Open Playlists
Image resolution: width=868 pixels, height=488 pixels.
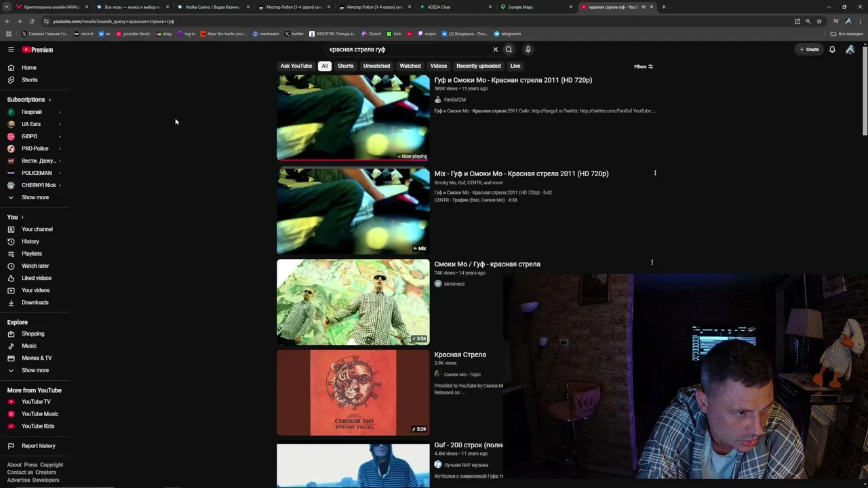point(31,253)
